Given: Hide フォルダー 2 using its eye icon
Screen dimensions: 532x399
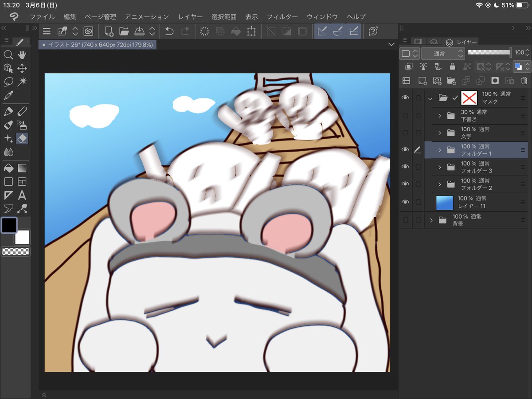Looking at the screenshot, I should [405, 184].
